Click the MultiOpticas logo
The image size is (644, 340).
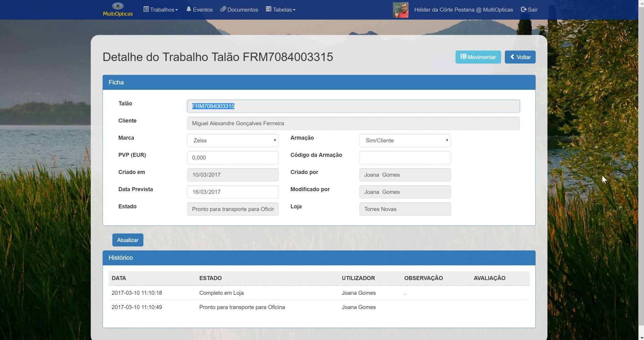[x=118, y=9]
